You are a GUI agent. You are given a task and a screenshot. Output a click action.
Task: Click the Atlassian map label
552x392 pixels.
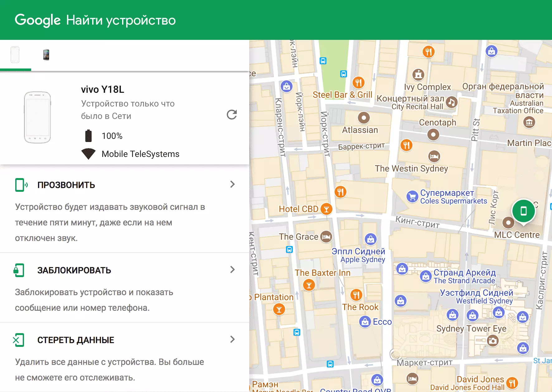(x=360, y=130)
